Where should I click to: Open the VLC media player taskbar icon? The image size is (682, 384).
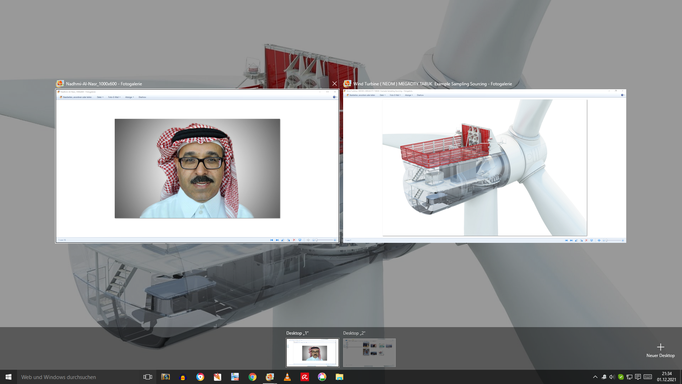click(287, 377)
